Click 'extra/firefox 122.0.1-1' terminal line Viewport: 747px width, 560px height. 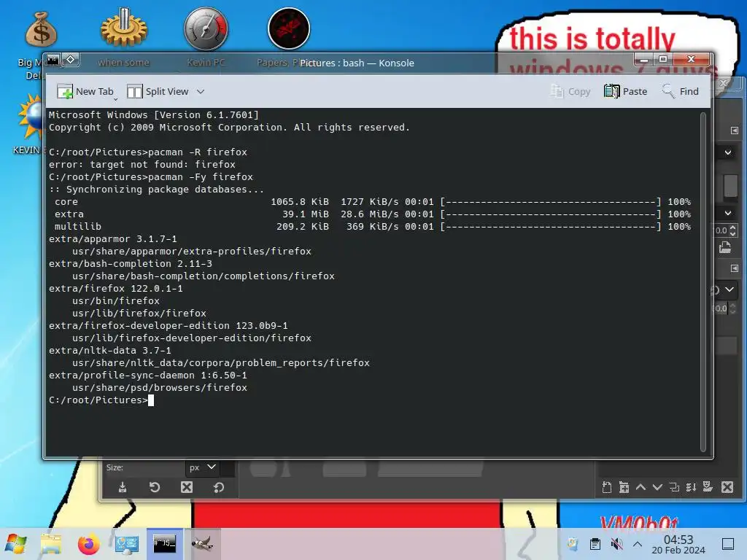point(116,288)
